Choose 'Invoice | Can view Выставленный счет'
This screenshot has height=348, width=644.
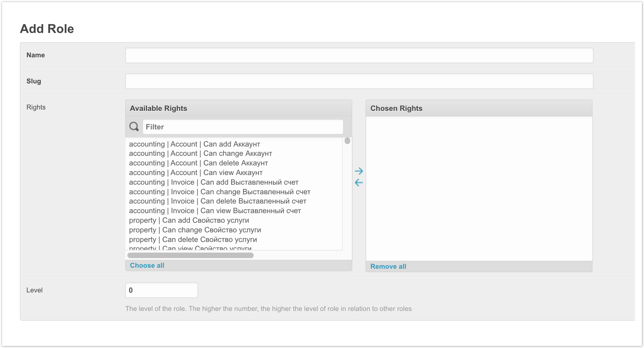point(215,211)
